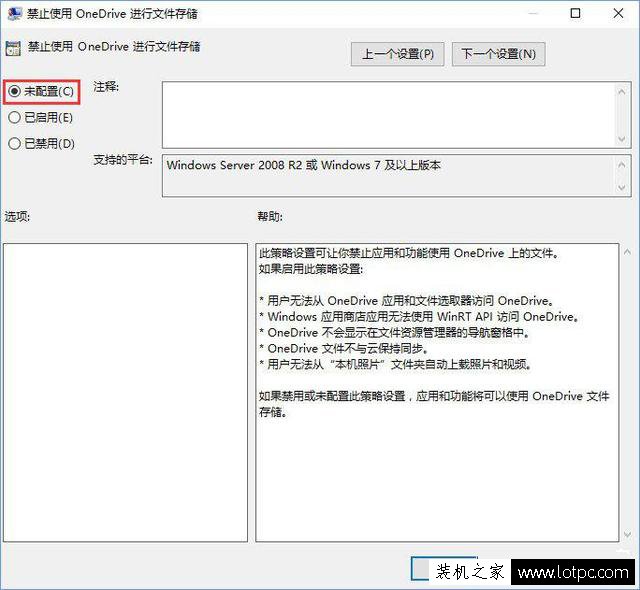Click the help line 不会显示在文件资源管理器的导航窗格中
This screenshot has width=640, height=590.
[x=394, y=333]
